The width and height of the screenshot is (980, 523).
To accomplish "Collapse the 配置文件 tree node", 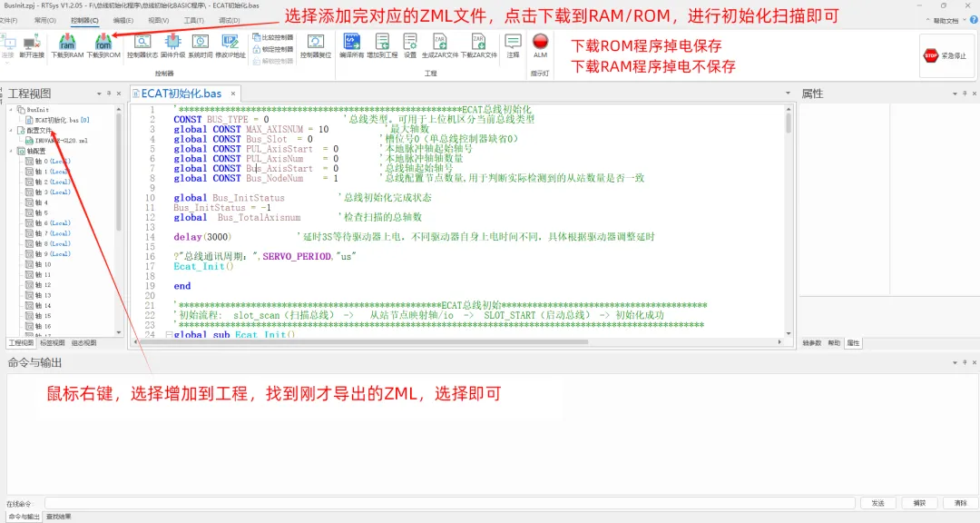I will point(11,130).
